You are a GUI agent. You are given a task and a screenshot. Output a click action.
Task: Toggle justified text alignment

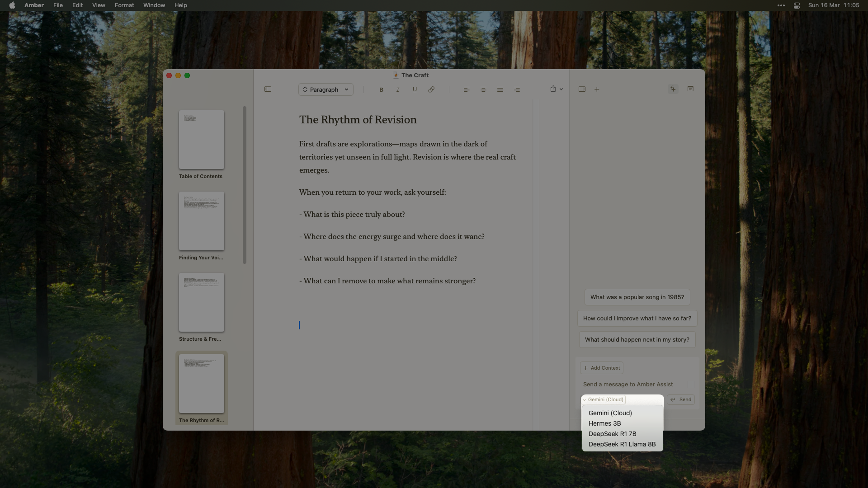[x=500, y=89]
